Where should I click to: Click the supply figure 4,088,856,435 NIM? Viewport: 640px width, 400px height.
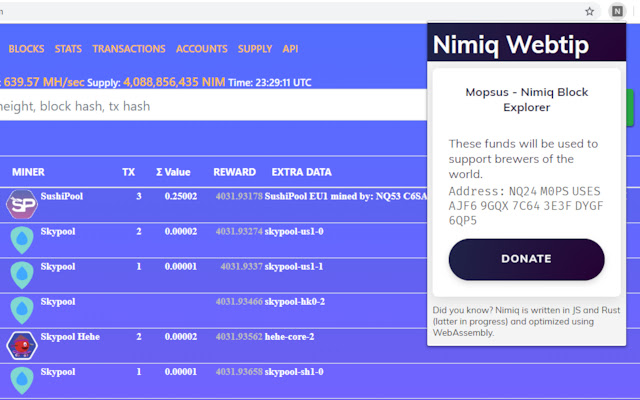(x=174, y=82)
